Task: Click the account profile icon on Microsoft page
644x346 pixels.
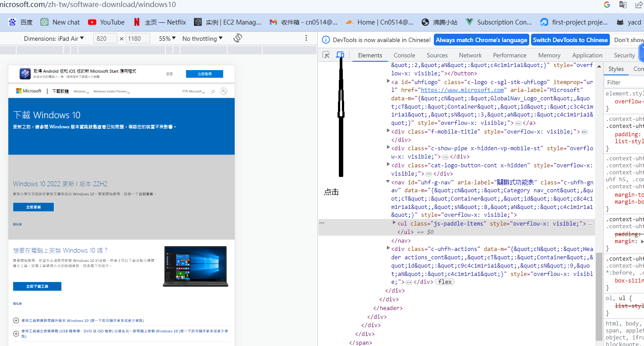Action: tap(224, 91)
